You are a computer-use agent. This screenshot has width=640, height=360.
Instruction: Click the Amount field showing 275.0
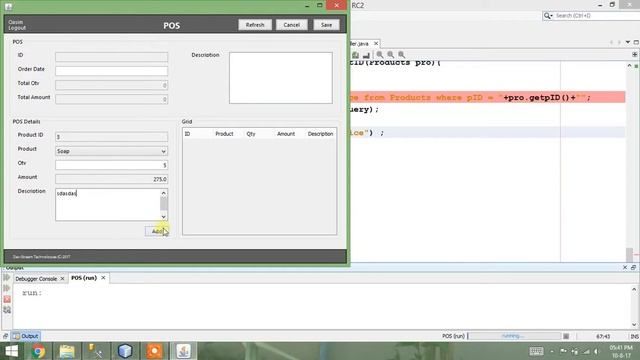point(111,179)
